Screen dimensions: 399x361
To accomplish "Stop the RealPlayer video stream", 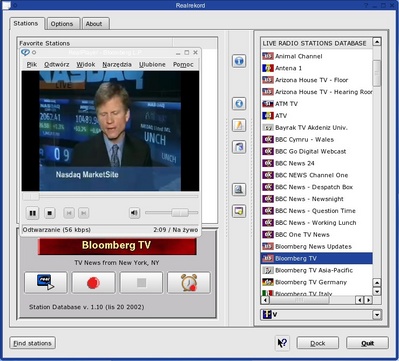I will click(50, 213).
